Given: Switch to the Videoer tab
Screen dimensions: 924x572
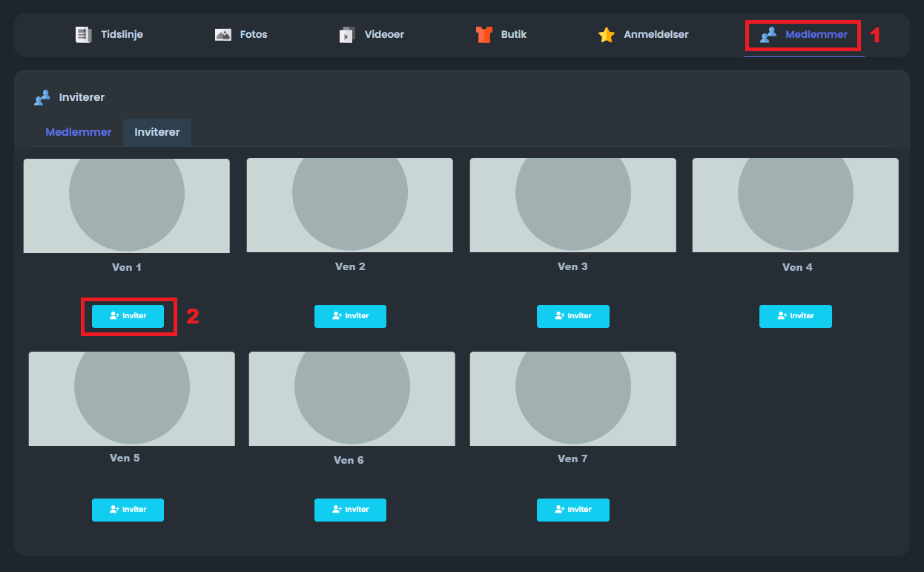Looking at the screenshot, I should [x=372, y=35].
